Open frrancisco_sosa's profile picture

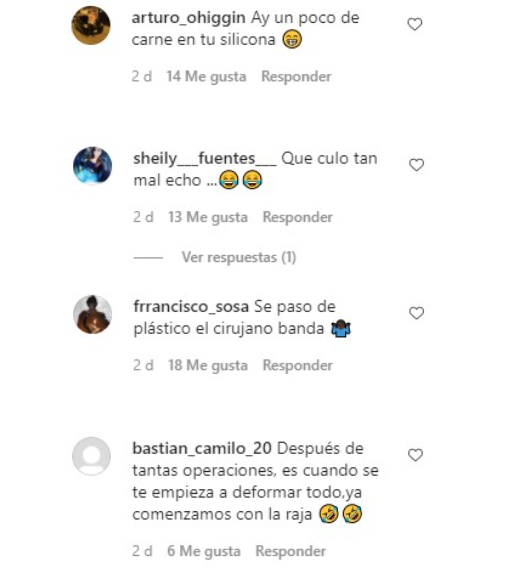click(x=92, y=314)
